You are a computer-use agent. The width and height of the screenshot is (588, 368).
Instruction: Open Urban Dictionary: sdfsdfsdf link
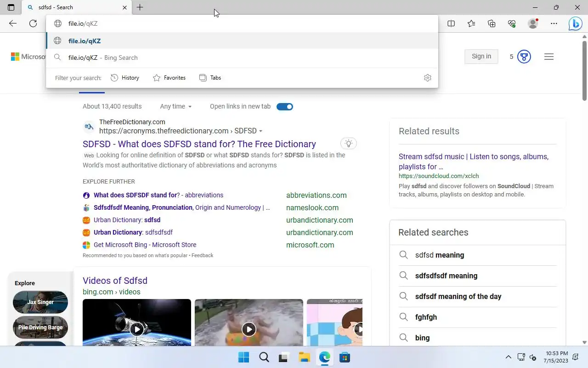(x=133, y=232)
